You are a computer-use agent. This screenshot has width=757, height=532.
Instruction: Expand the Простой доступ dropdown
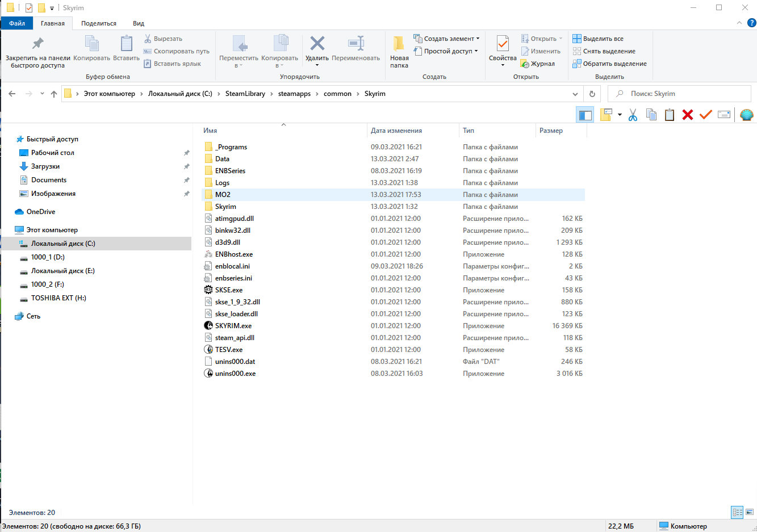(476, 51)
